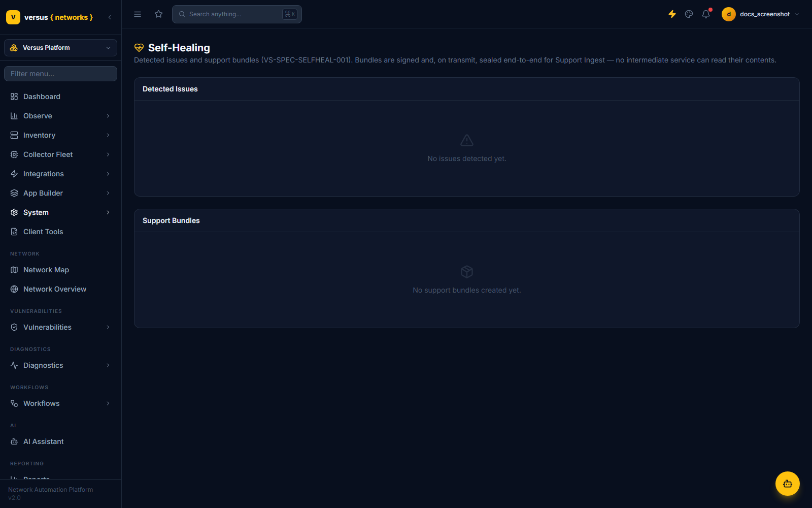The image size is (812, 508).
Task: Collapse the sidebar with the chevron arrow
Action: [110, 17]
